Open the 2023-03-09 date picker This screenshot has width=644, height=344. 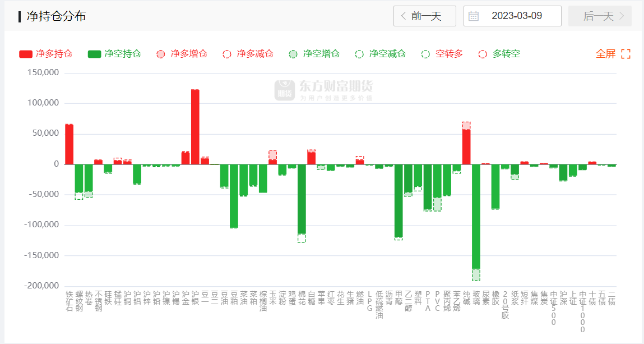[x=516, y=16]
